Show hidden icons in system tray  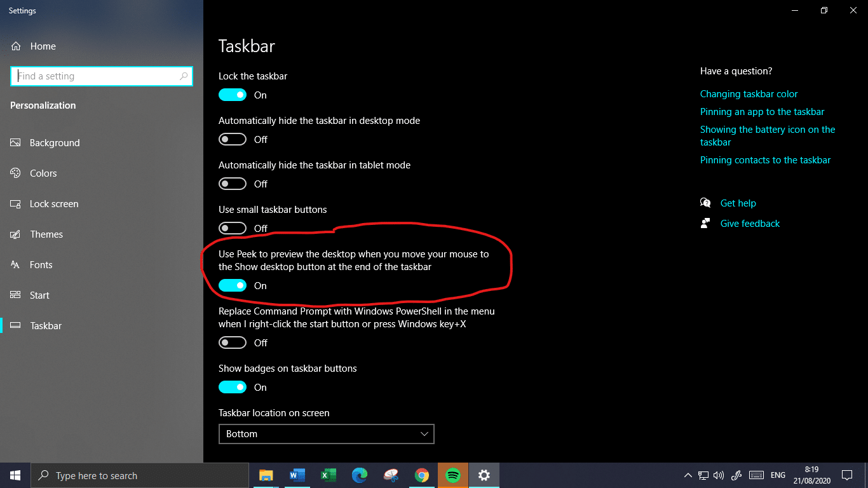pos(688,475)
